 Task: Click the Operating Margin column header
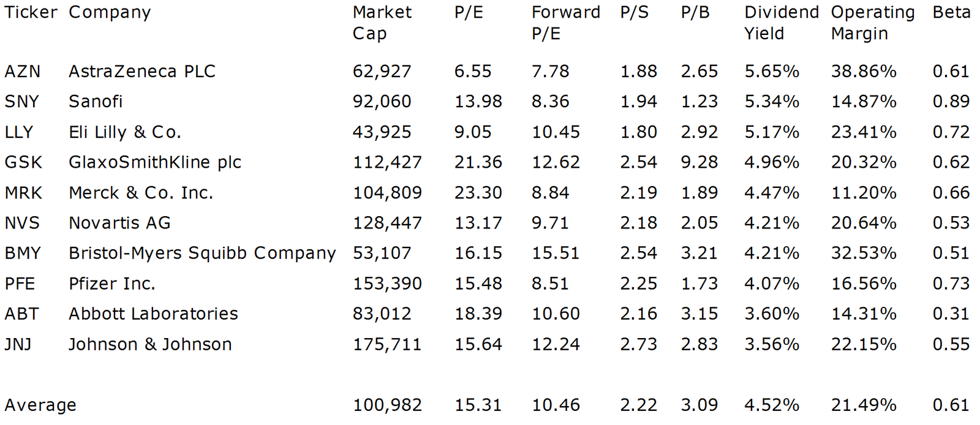tap(872, 23)
